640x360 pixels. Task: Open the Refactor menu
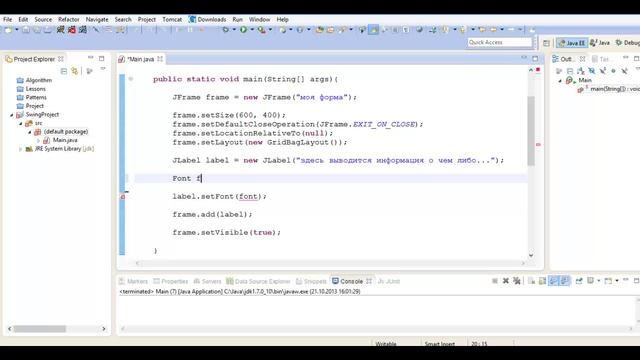click(69, 19)
